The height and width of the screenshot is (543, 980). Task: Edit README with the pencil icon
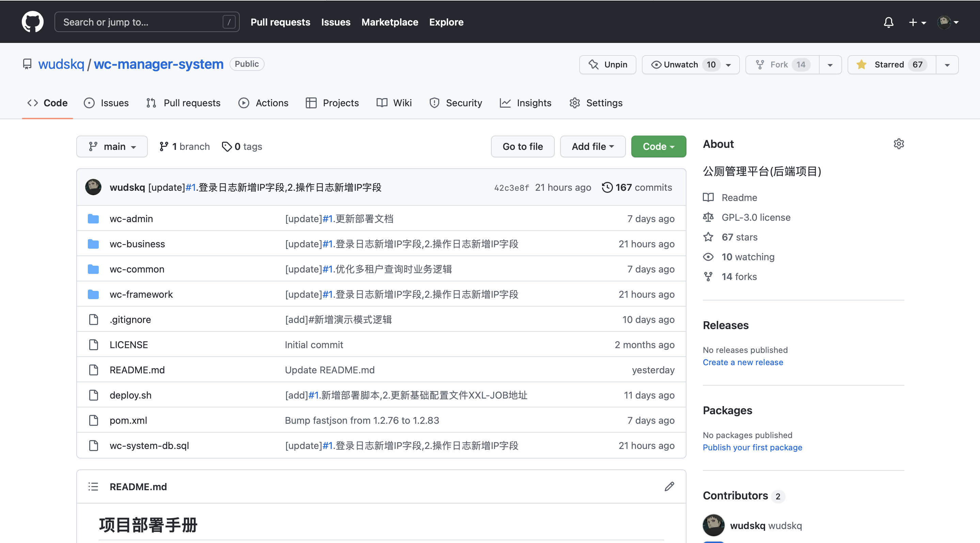(x=669, y=486)
